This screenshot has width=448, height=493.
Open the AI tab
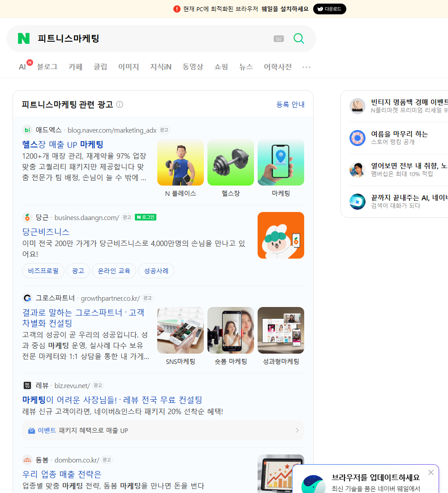point(22,67)
